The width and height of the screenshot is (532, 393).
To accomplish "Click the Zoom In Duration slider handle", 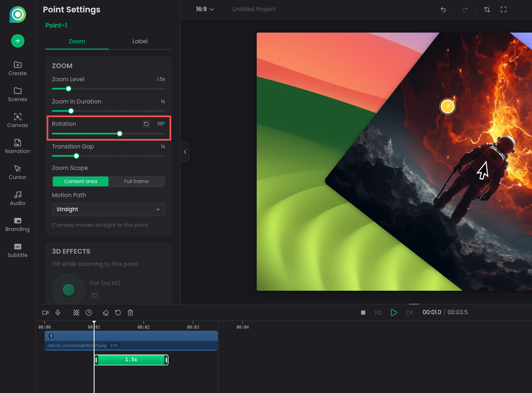I will pos(71,111).
